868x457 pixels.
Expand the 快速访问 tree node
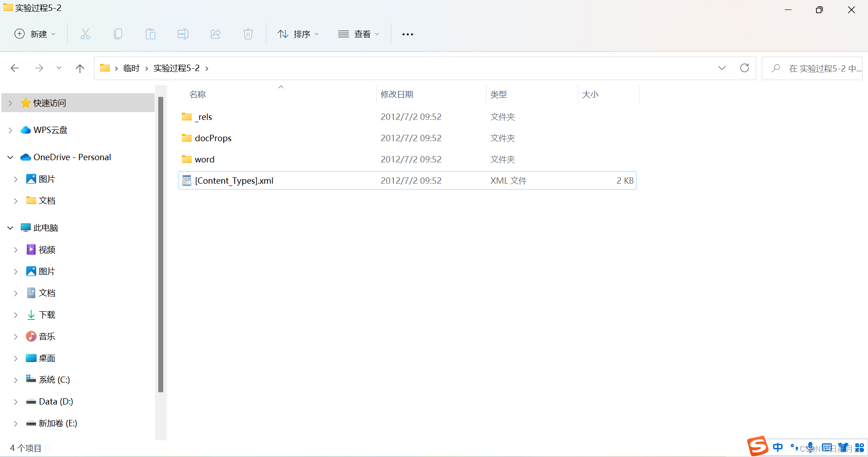tap(10, 103)
